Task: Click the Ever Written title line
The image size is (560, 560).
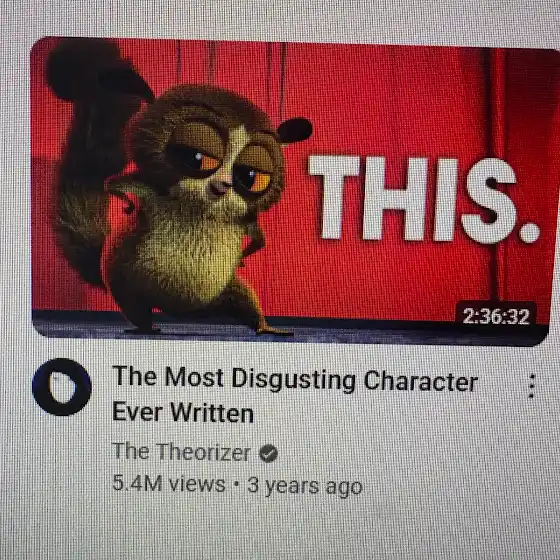Action: coord(183,412)
